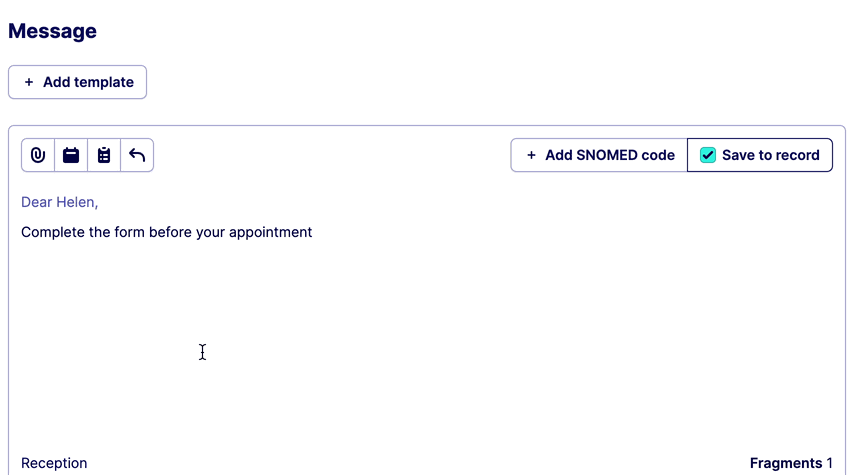Click the paperclip attachment icon
Image resolution: width=854 pixels, height=475 pixels.
click(x=38, y=155)
